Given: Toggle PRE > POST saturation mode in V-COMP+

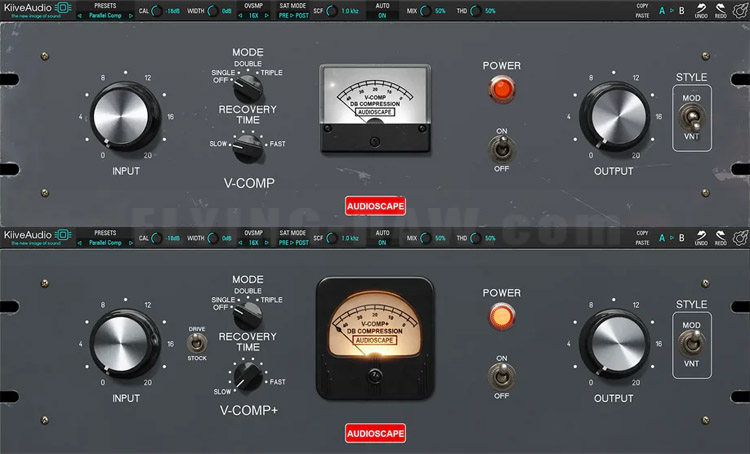Looking at the screenshot, I should click(x=294, y=243).
